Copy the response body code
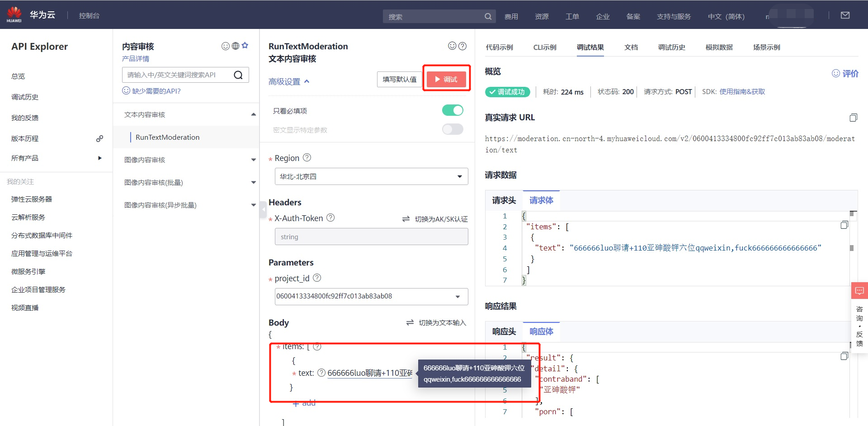 click(844, 356)
